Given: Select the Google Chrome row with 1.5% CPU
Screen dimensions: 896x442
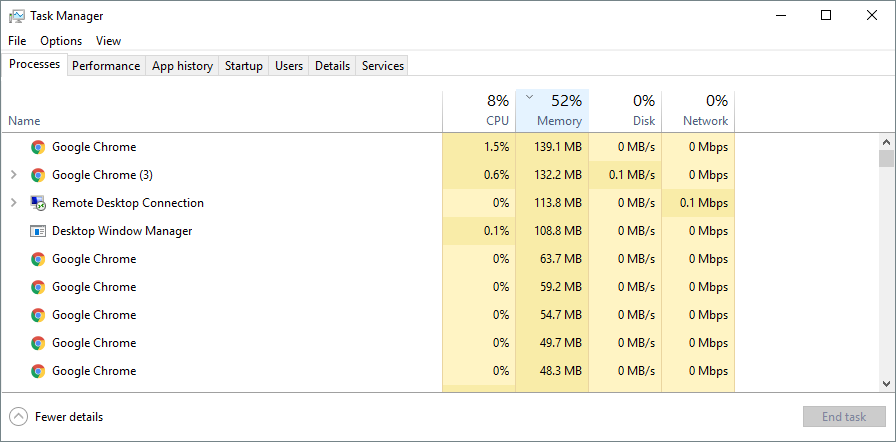Looking at the screenshot, I should pyautogui.click(x=368, y=147).
